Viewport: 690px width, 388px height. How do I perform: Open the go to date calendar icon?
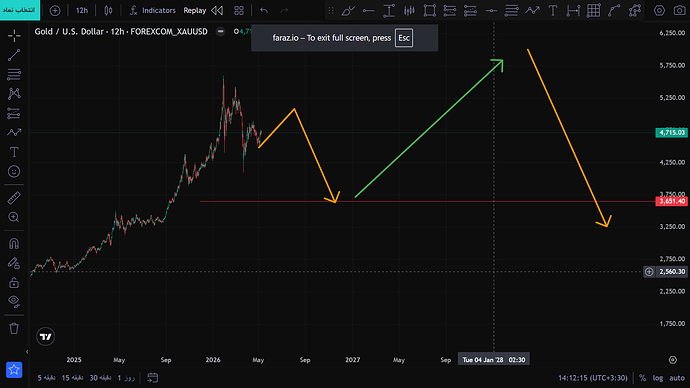[x=153, y=377]
